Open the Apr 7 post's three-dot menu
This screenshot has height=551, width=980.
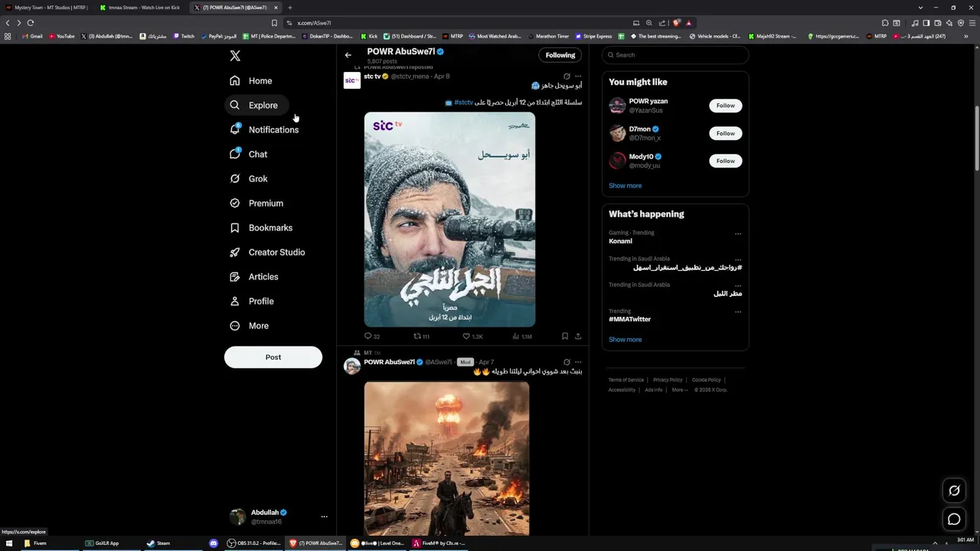[x=578, y=362]
